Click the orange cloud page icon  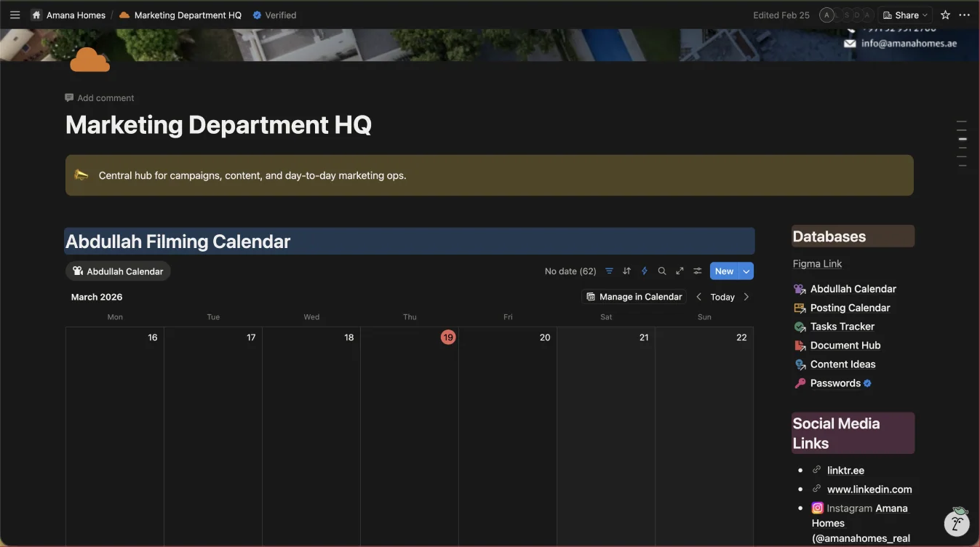click(89, 60)
